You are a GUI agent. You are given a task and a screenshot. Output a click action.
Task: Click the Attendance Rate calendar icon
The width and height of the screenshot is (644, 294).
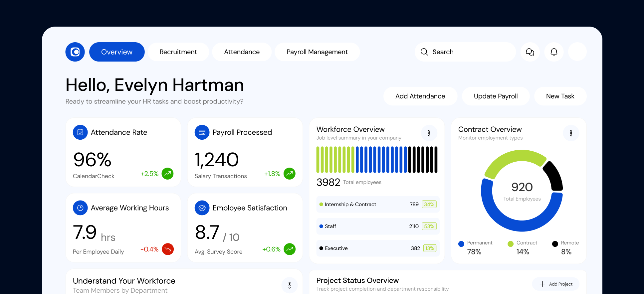[x=80, y=132]
